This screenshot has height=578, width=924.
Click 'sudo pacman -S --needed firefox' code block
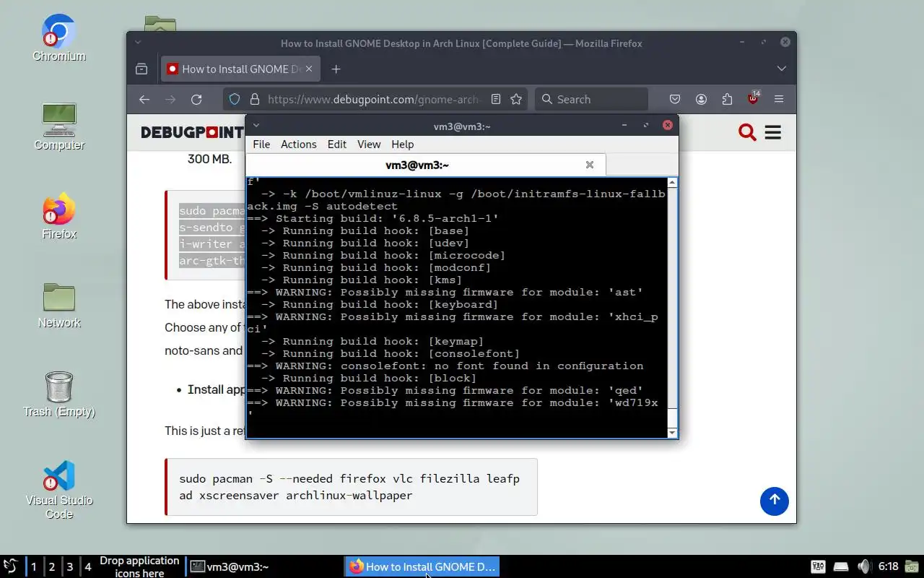351,487
